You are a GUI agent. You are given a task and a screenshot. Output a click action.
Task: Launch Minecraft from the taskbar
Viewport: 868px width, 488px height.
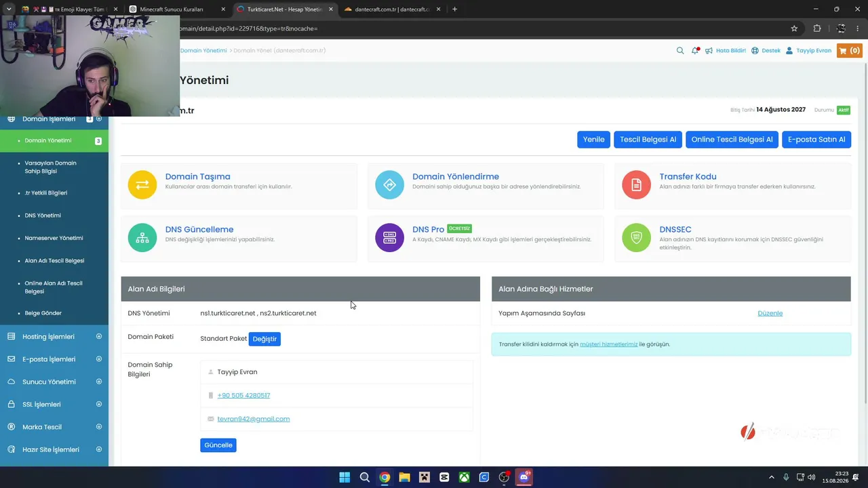(x=425, y=477)
